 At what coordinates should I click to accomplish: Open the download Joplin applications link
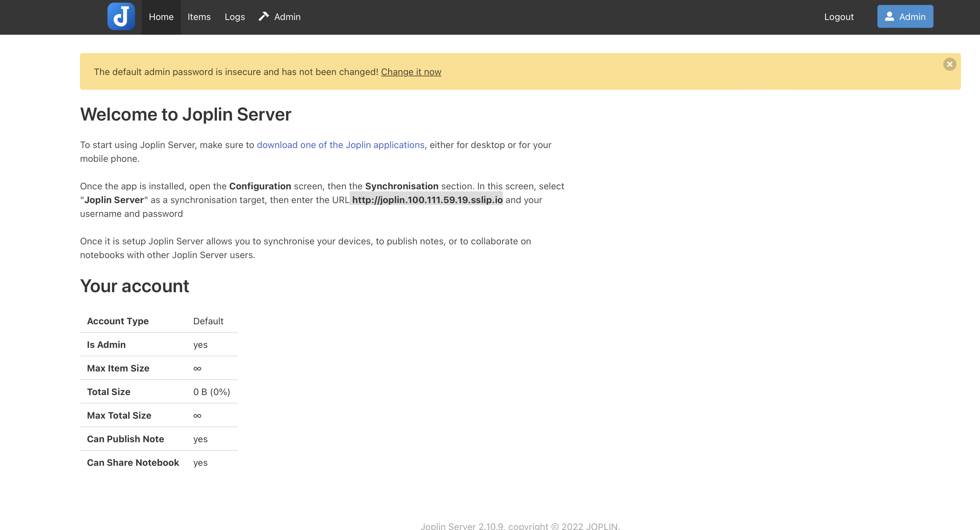tap(341, 145)
